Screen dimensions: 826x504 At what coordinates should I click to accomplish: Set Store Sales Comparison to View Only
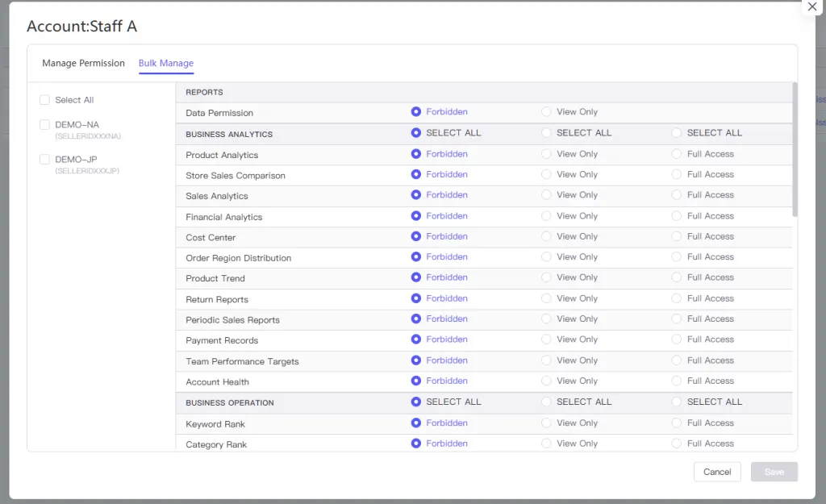click(546, 174)
